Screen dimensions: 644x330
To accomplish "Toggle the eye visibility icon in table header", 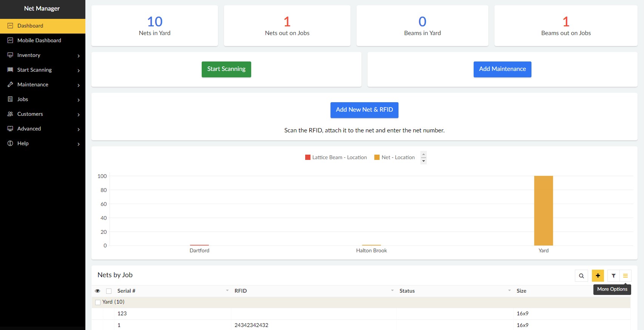I will point(97,291).
